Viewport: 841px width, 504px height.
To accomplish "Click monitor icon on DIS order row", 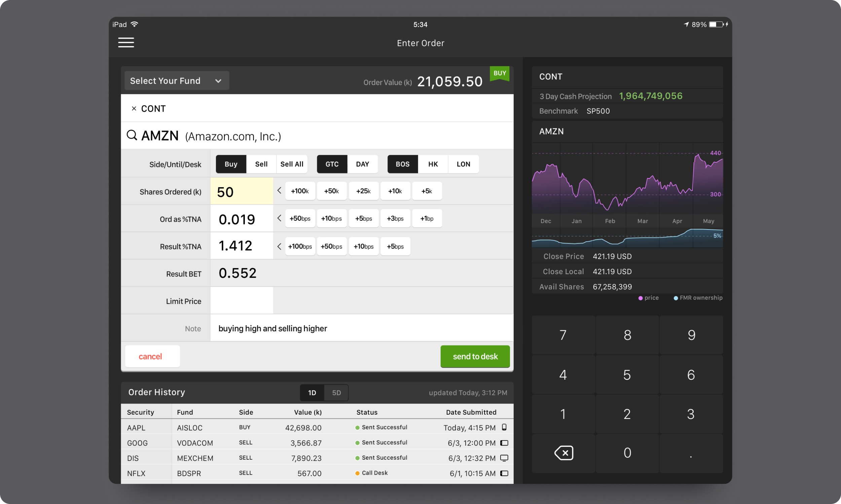I will 504,458.
